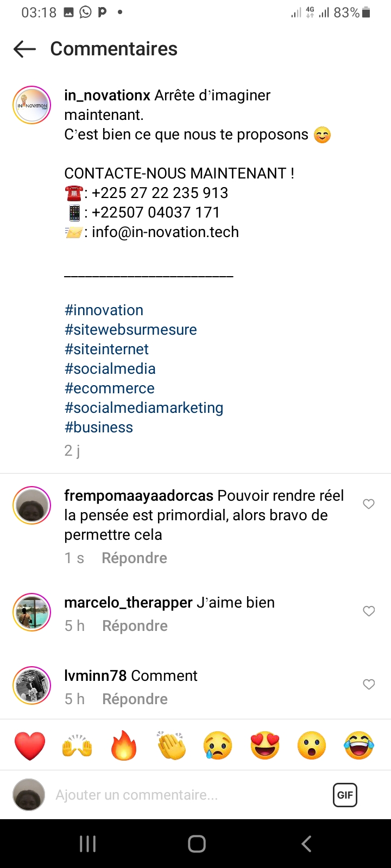The image size is (391, 868).
Task: Like lvminn78's comment with the heart
Action: [x=369, y=684]
